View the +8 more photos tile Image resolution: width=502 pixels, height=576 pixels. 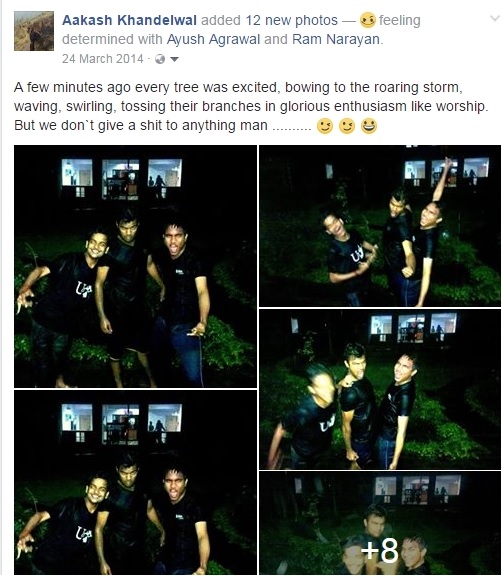tap(380, 523)
